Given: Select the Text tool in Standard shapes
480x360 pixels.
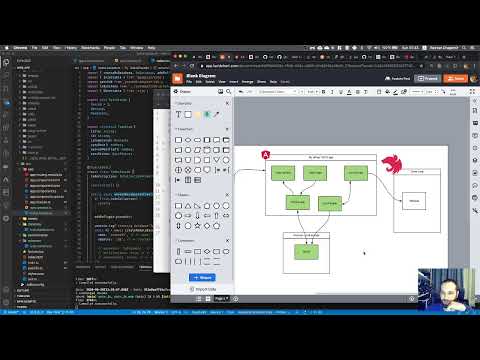Looking at the screenshot, I should [x=178, y=115].
